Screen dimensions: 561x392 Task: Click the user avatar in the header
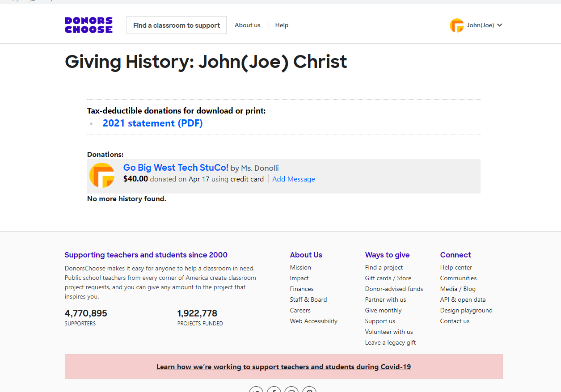[456, 25]
